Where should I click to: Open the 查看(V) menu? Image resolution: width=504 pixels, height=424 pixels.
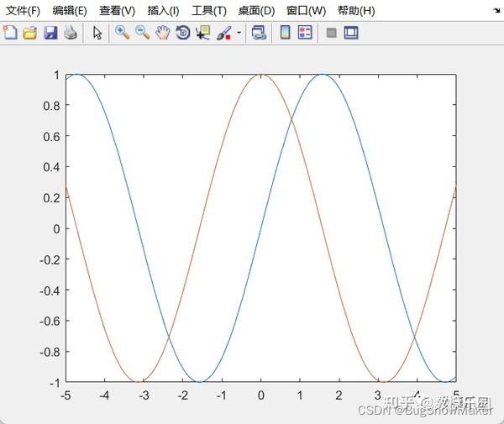click(118, 11)
